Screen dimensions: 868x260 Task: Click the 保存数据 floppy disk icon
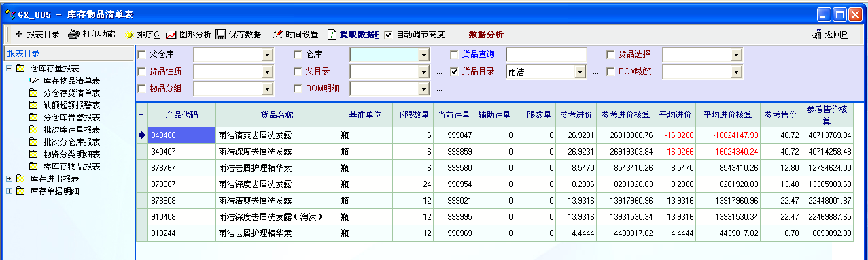[x=221, y=35]
